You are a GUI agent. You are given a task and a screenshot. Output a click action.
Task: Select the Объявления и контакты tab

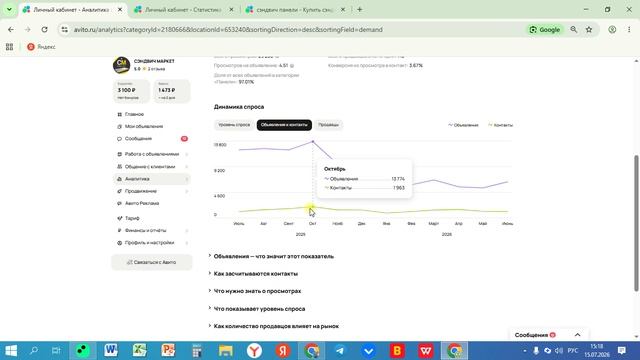284,125
